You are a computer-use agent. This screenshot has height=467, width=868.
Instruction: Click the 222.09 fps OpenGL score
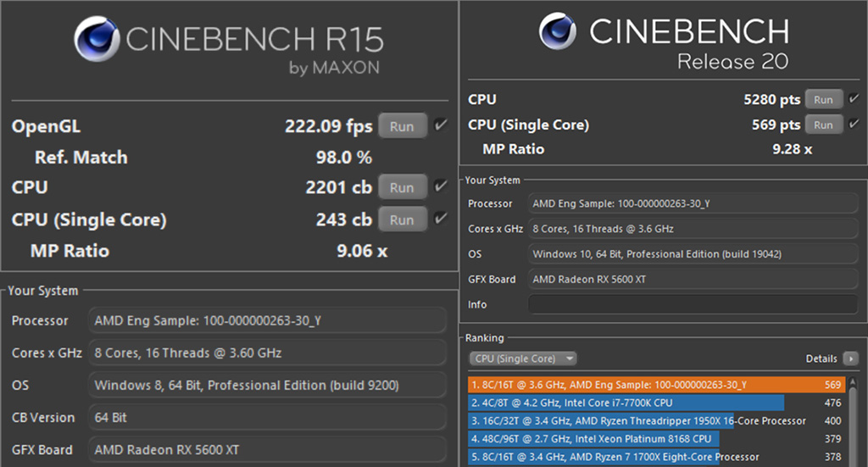(329, 127)
